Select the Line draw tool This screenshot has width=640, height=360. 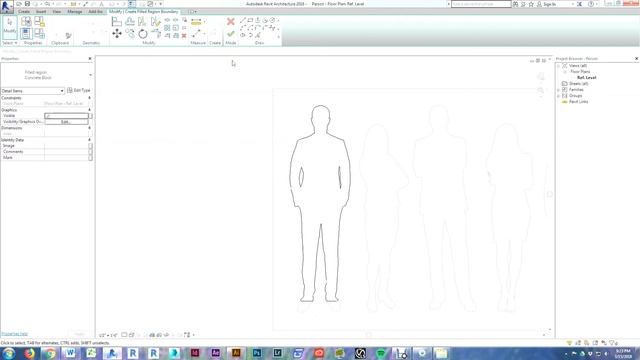coord(243,20)
